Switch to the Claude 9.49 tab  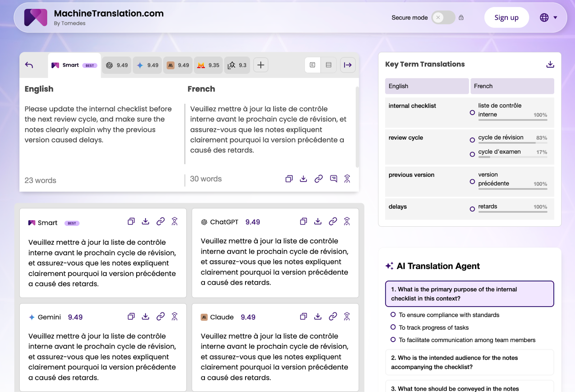[x=178, y=65]
